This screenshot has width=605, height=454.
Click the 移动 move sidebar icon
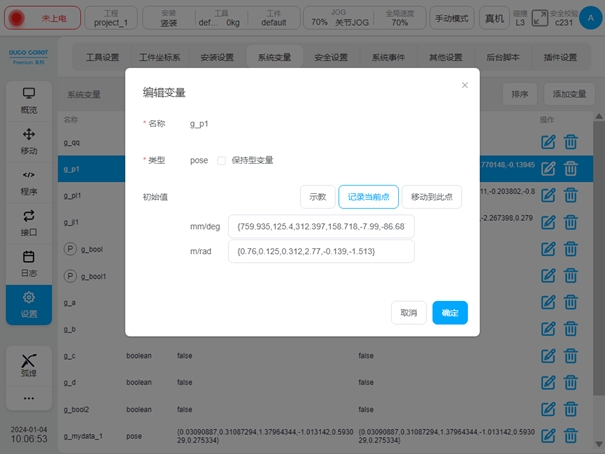coord(29,141)
